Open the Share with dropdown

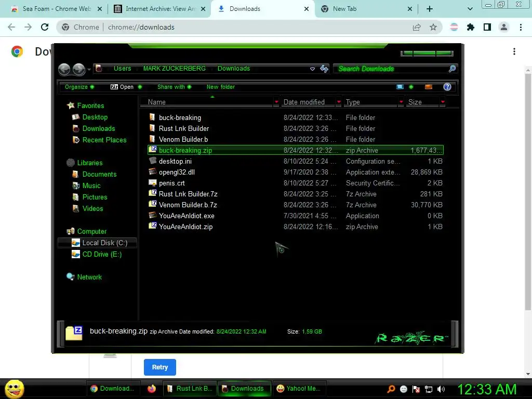tap(175, 87)
